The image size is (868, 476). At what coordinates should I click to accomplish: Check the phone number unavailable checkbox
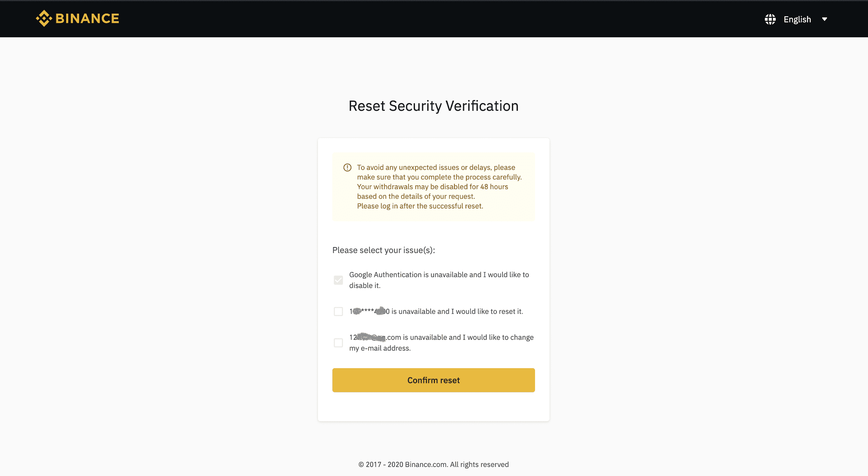338,312
